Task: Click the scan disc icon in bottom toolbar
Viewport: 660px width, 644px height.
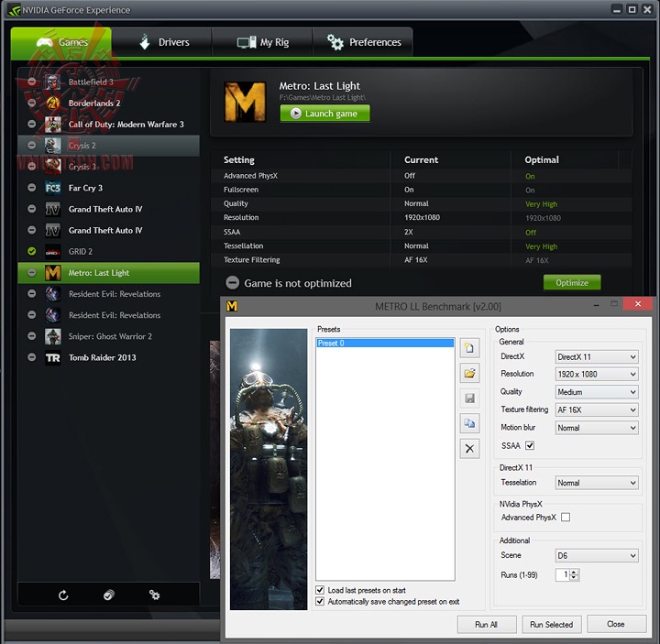Action: [108, 595]
